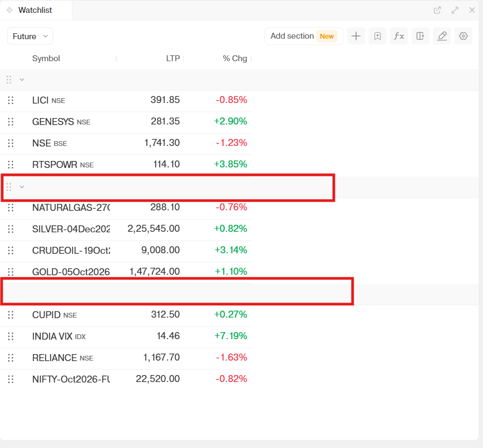The width and height of the screenshot is (483, 448).
Task: Click the pencil edit icon
Action: tap(442, 36)
